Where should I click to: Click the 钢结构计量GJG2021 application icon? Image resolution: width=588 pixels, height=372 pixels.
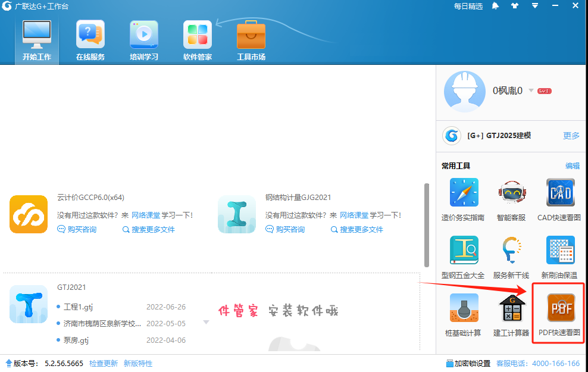tap(237, 214)
